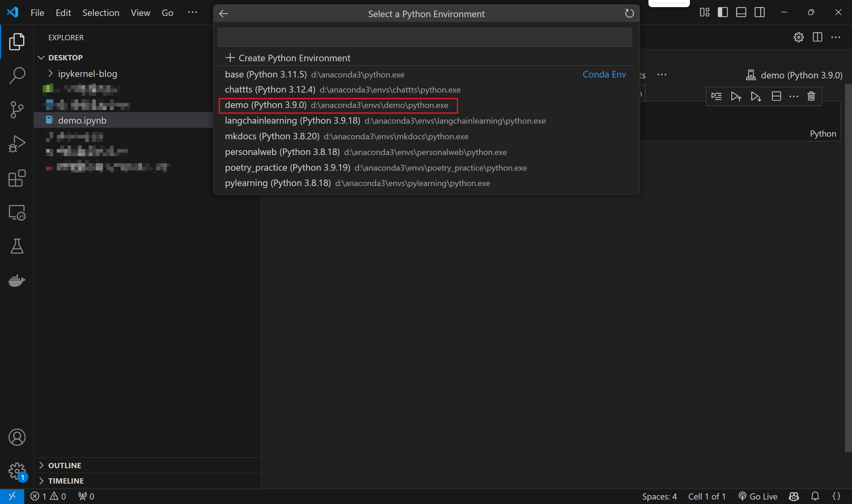The height and width of the screenshot is (504, 852).
Task: Toggle the Primary Side Bar
Action: coord(723,12)
